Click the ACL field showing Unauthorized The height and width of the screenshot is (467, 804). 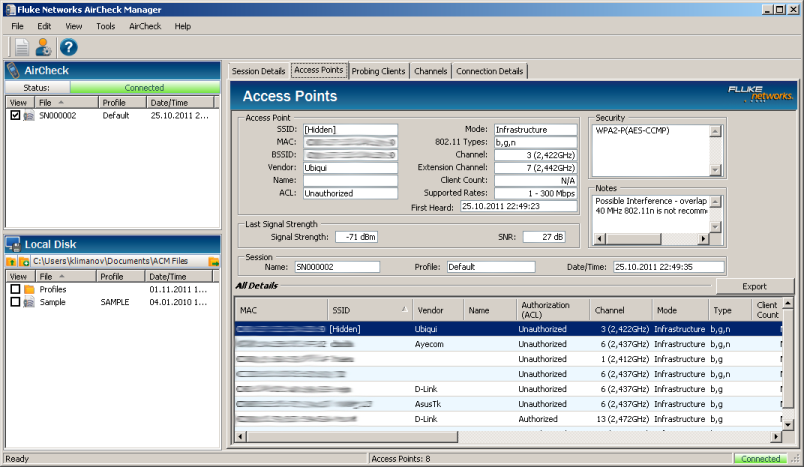coord(350,193)
